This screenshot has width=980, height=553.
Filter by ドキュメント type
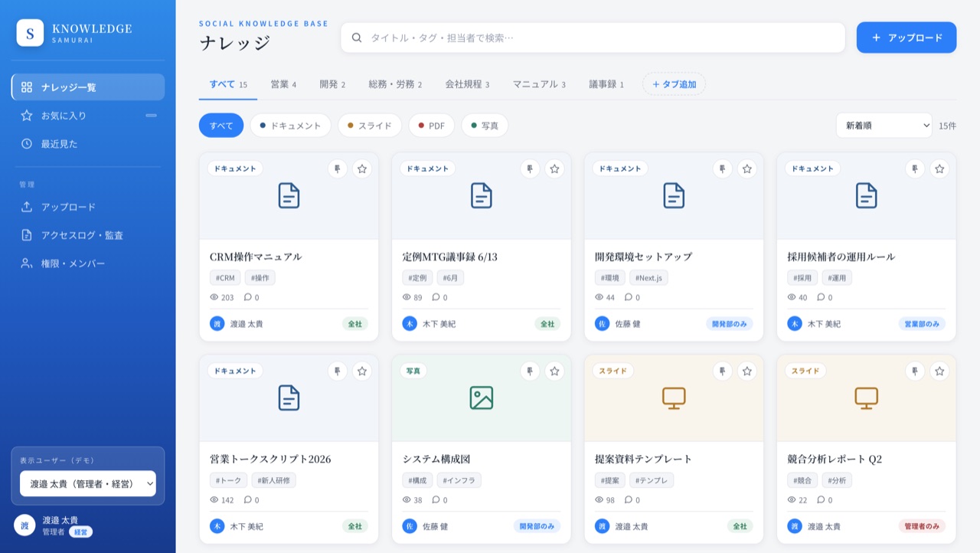(290, 126)
